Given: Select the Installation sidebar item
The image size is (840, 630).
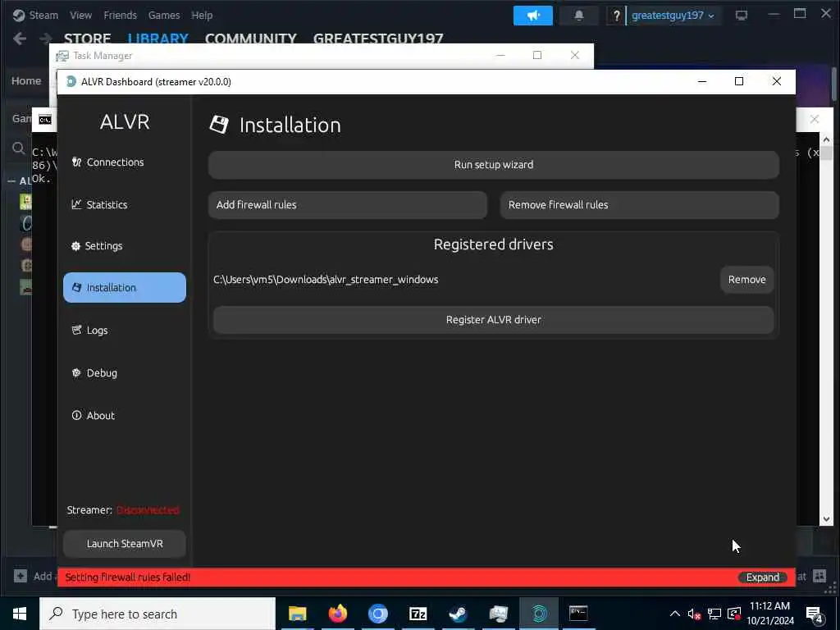Looking at the screenshot, I should pyautogui.click(x=125, y=288).
